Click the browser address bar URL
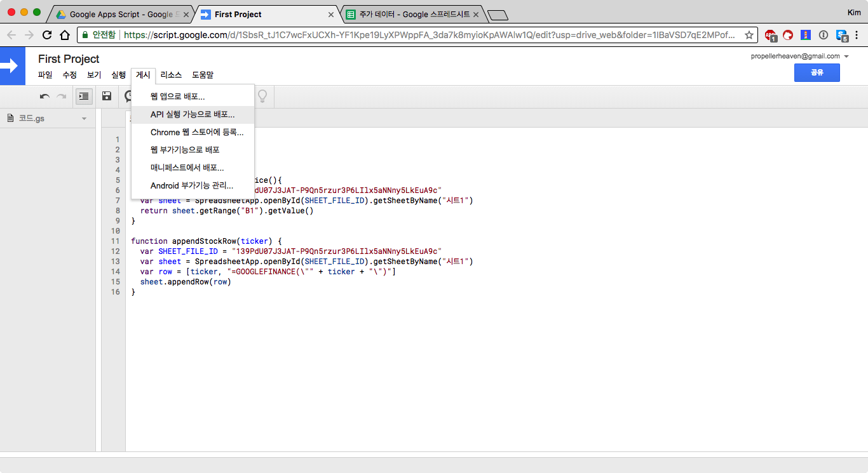The width and height of the screenshot is (868, 473). (429, 35)
